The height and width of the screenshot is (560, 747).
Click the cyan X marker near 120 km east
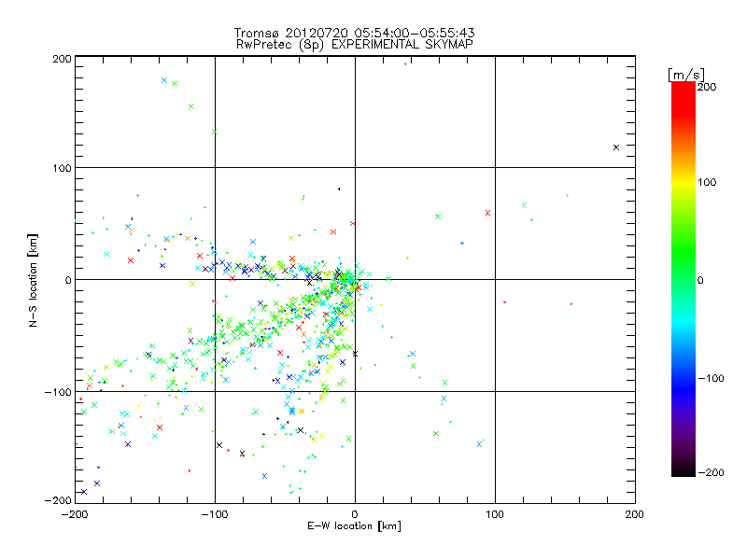coord(524,205)
